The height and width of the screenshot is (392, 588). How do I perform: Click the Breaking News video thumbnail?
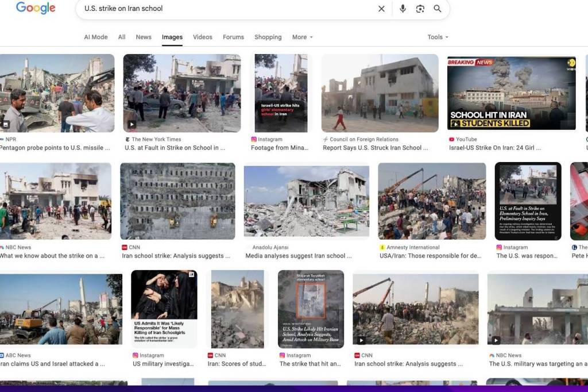pyautogui.click(x=510, y=93)
